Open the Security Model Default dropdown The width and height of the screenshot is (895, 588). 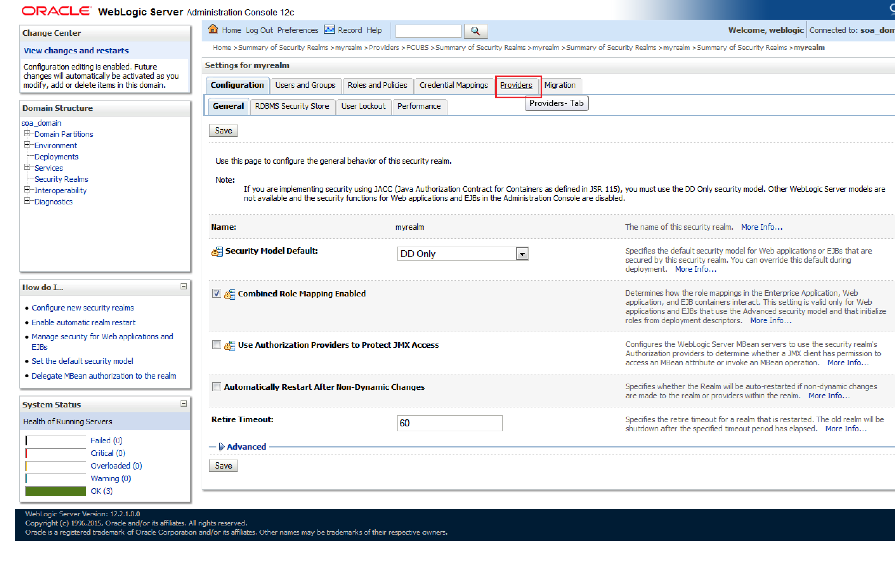(x=522, y=254)
